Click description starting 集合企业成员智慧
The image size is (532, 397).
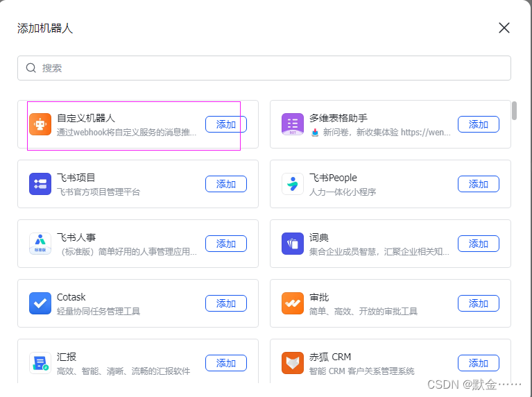coord(379,252)
